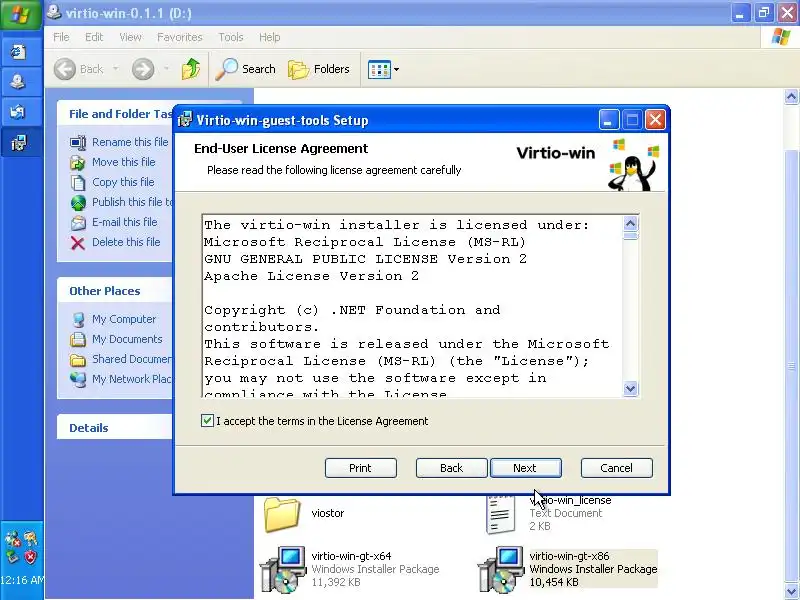This screenshot has width=800, height=600.
Task: Click E-mail this file task
Action: [x=124, y=222]
